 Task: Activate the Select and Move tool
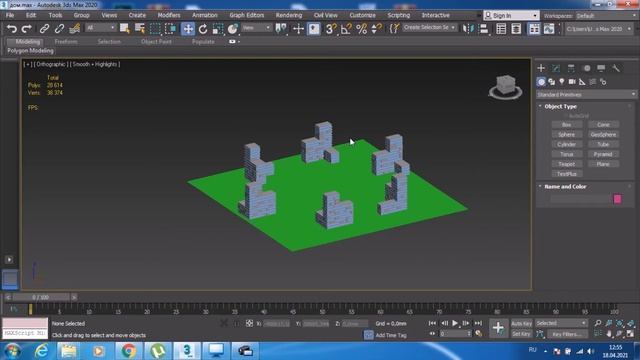[x=188, y=29]
